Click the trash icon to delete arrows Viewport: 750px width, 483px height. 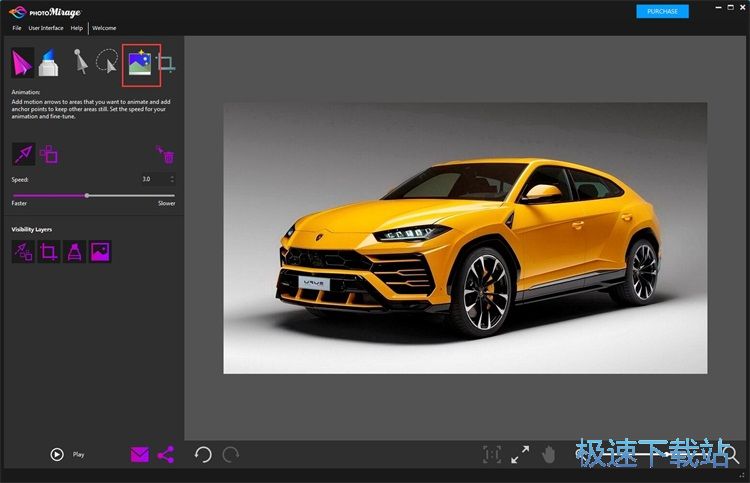point(166,154)
